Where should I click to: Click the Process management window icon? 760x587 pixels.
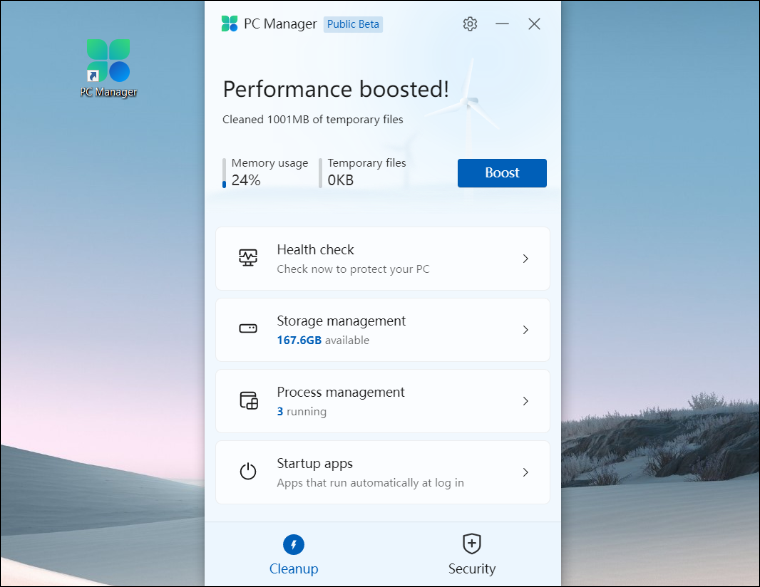pos(249,400)
